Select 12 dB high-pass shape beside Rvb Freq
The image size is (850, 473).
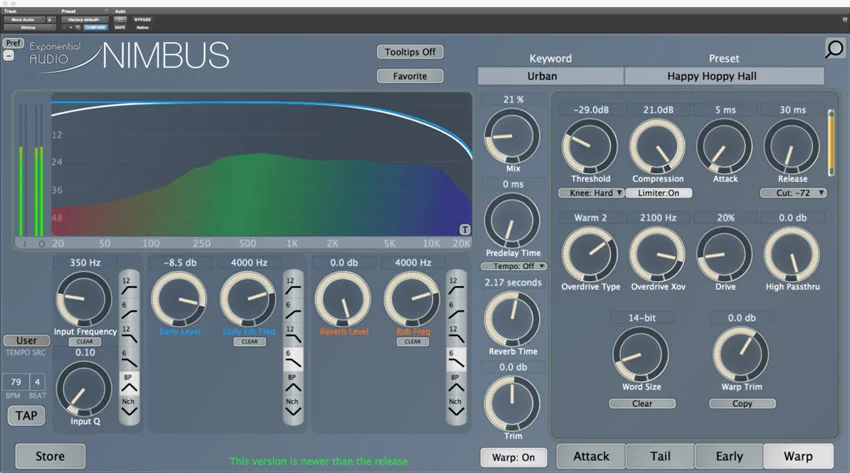point(456,286)
